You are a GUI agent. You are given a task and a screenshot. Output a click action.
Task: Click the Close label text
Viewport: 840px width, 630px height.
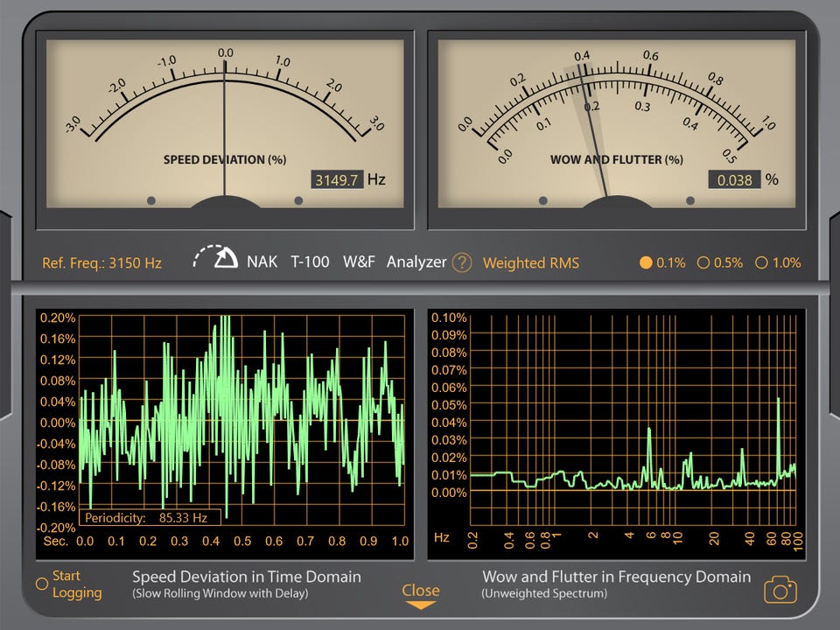[420, 590]
